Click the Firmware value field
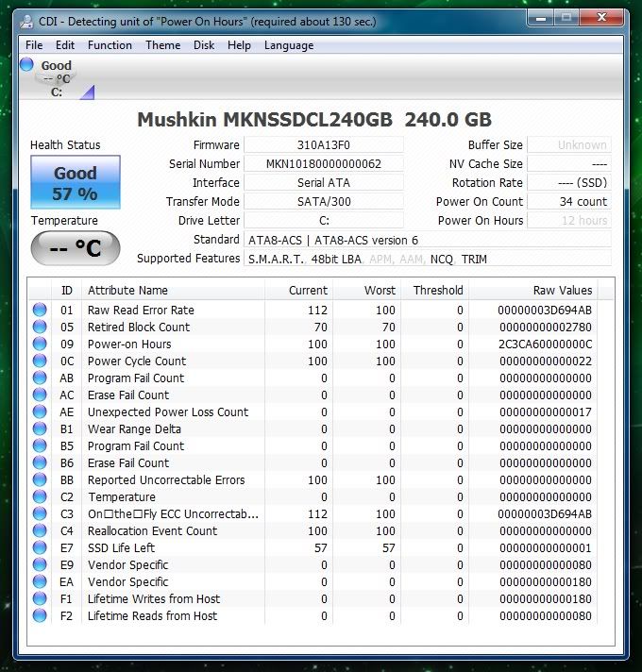This screenshot has width=642, height=672. tap(323, 144)
